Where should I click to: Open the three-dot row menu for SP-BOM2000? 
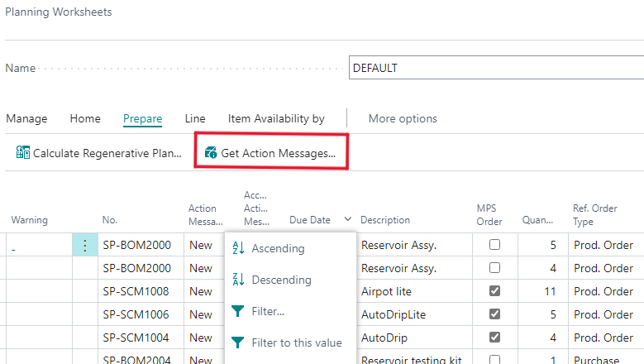pos(84,245)
